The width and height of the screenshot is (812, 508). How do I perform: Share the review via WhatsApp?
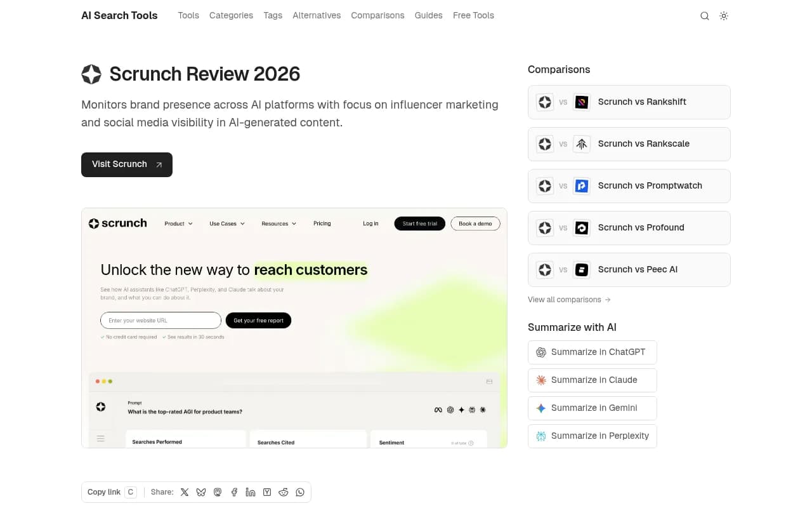pos(300,492)
